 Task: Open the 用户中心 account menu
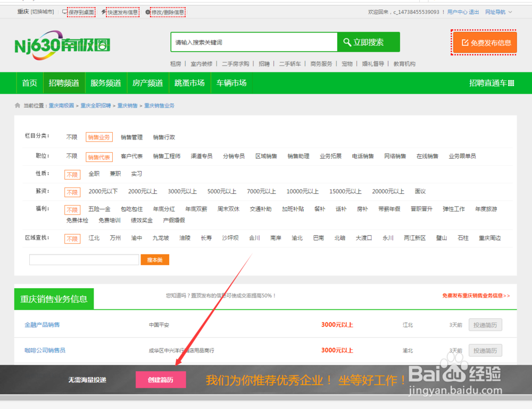[458, 11]
